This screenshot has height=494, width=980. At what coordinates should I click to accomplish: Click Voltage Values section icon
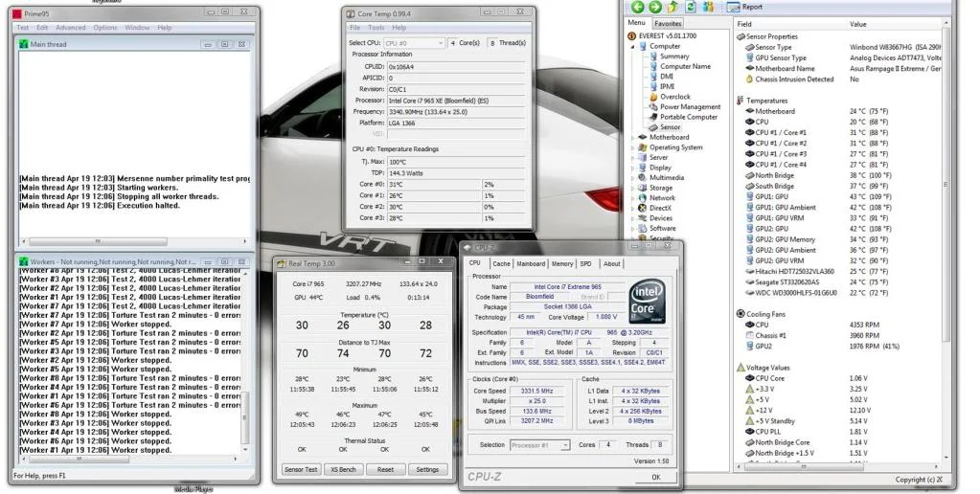[741, 368]
